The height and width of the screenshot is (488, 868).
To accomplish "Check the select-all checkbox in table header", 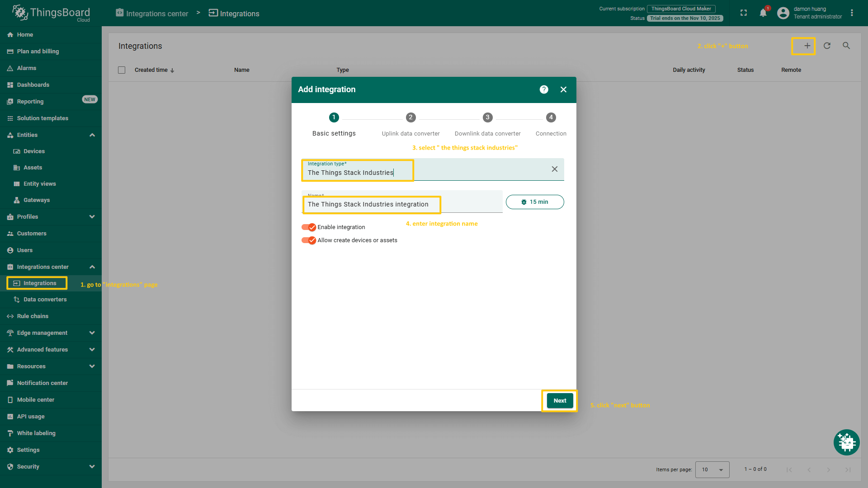I will click(122, 70).
